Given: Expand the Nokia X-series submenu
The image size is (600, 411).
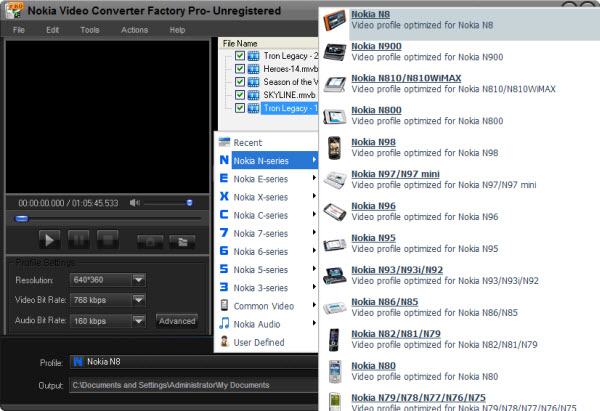Looking at the screenshot, I should [314, 196].
